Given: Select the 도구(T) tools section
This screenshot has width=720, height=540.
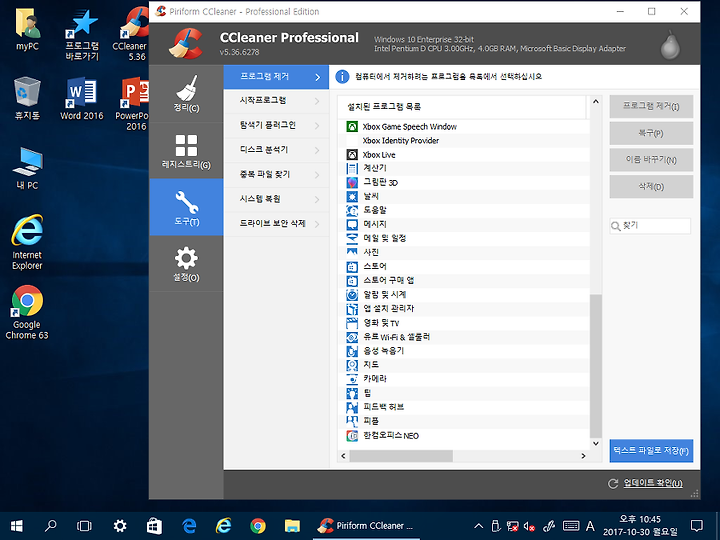Looking at the screenshot, I should (186, 208).
